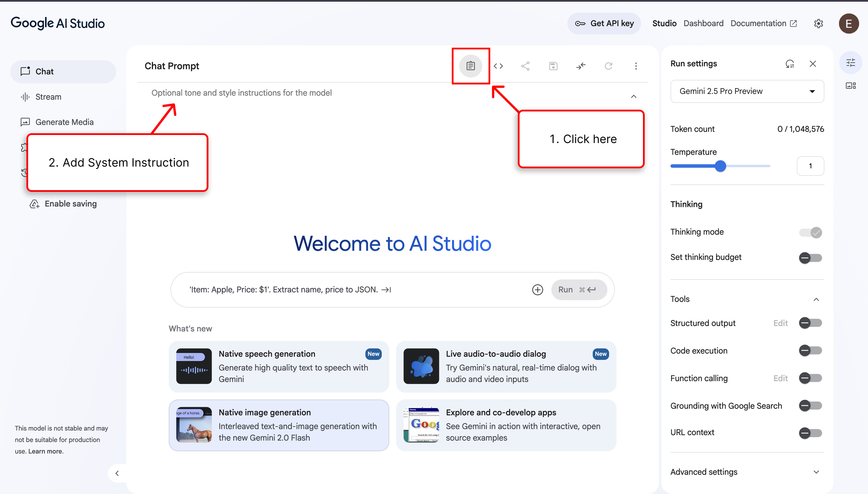Open the Native image generation card
The image size is (868, 494).
point(279,425)
